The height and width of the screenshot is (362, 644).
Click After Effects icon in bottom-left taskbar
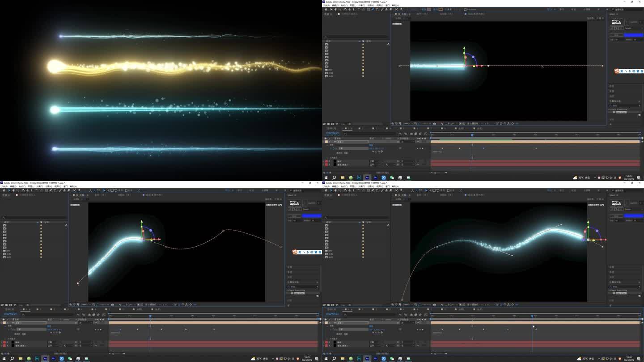pos(45,358)
